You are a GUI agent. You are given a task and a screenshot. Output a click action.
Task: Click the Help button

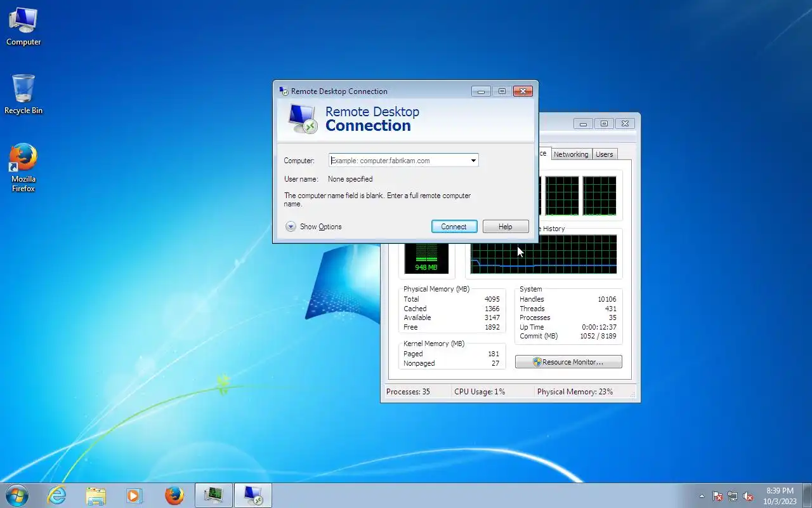coord(506,227)
